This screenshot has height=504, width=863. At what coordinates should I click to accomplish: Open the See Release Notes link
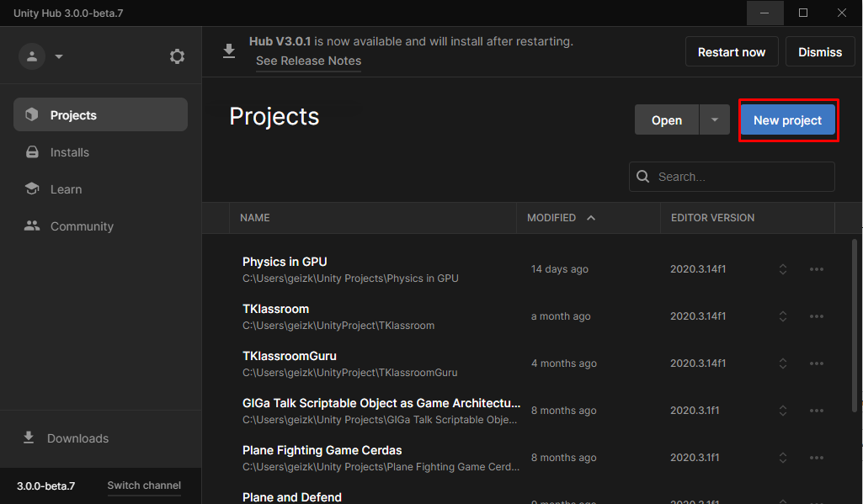pyautogui.click(x=308, y=61)
